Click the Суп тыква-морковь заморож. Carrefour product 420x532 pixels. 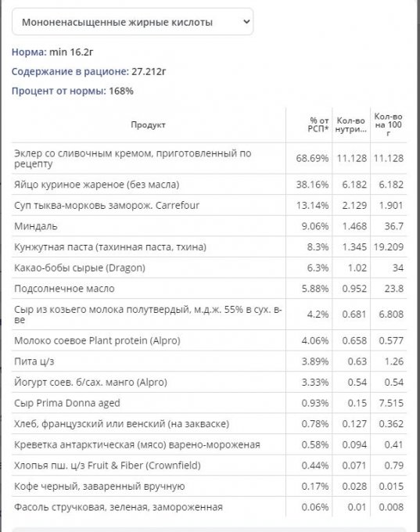(106, 205)
